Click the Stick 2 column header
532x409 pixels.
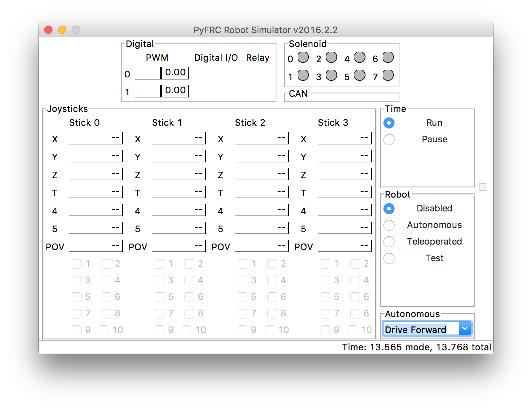click(x=250, y=123)
